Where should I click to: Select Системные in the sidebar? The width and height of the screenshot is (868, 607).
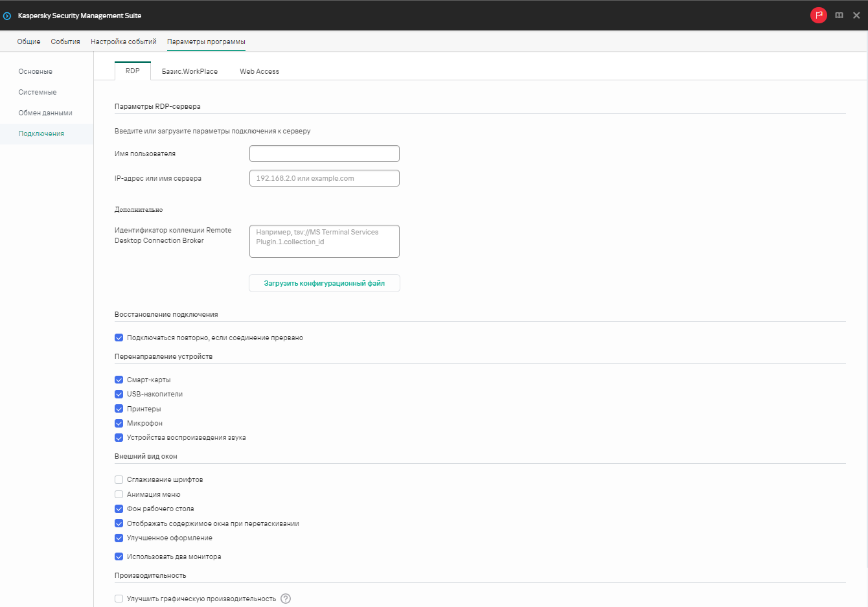point(38,92)
